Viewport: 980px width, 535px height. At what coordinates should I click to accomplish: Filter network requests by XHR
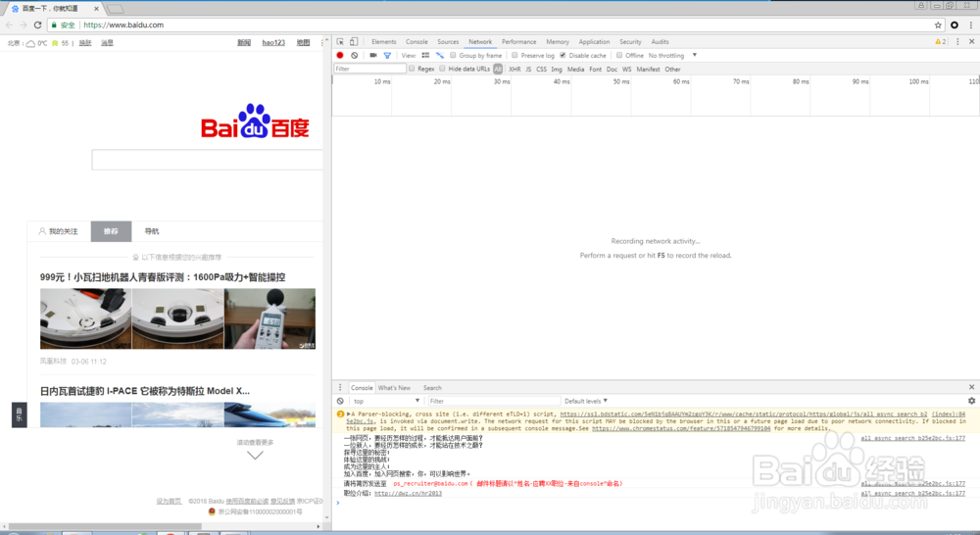pos(514,70)
